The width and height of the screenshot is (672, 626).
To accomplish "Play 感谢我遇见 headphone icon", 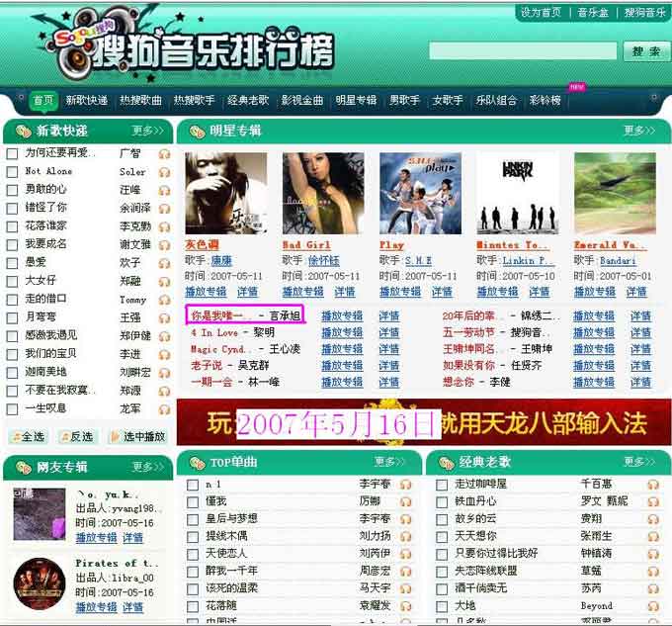I will pos(165,336).
